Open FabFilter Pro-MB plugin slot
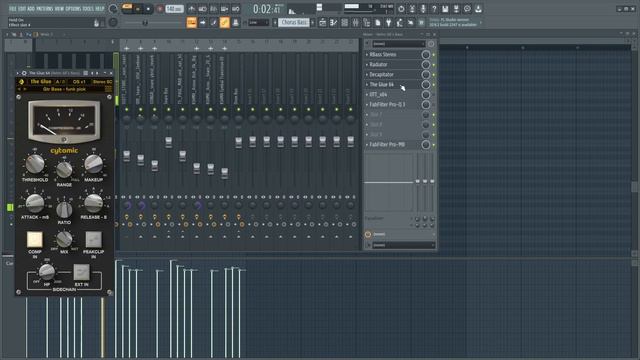This screenshot has height=360, width=640. [394, 144]
